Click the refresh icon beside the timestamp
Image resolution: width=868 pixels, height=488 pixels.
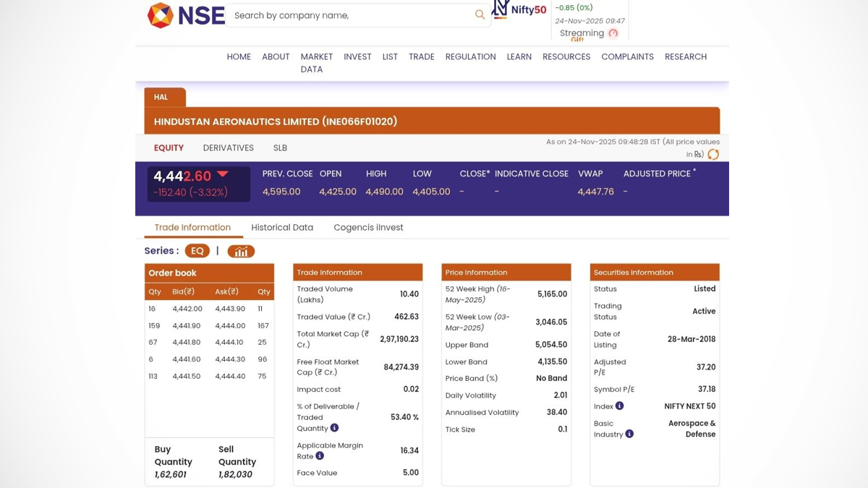pyautogui.click(x=713, y=154)
